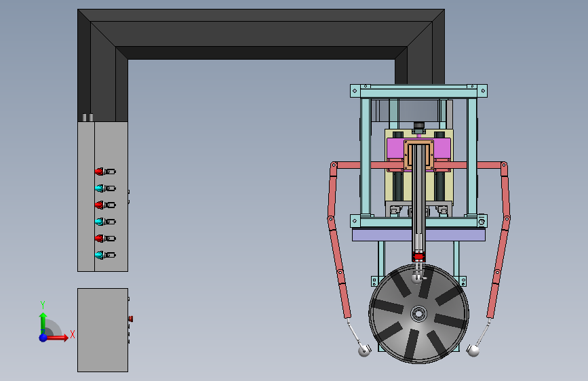588x381 pixels.
Task: Select the black L-shaped overhead duct
Action: [x=261, y=34]
